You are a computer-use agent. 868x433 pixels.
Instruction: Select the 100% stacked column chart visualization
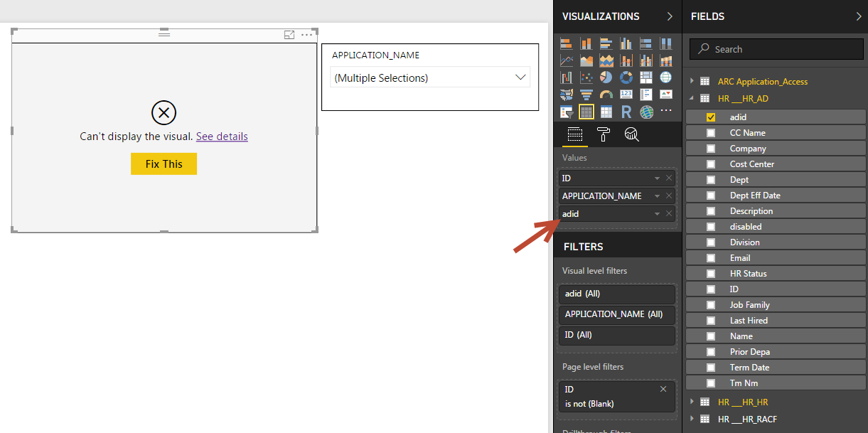pos(666,43)
